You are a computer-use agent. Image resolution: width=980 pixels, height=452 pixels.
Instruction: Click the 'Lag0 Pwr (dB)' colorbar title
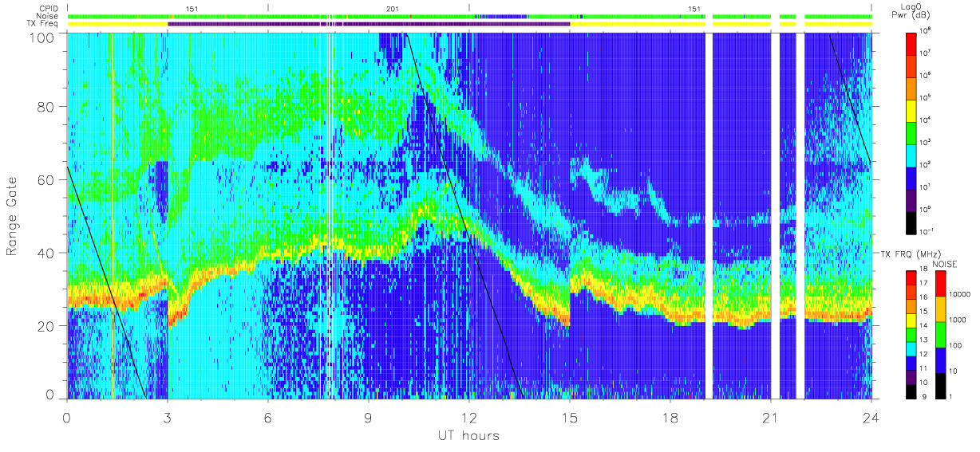coord(911,10)
